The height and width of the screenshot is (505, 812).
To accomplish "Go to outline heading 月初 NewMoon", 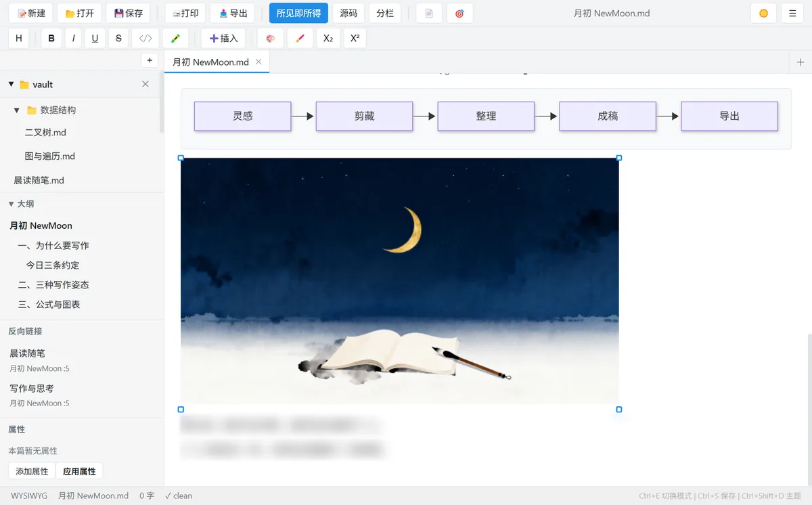I will coord(41,225).
